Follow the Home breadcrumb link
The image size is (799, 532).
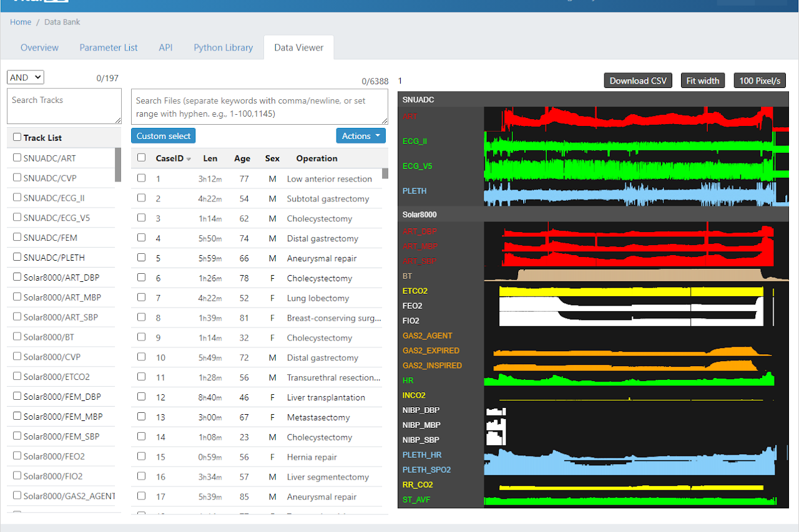pos(21,22)
